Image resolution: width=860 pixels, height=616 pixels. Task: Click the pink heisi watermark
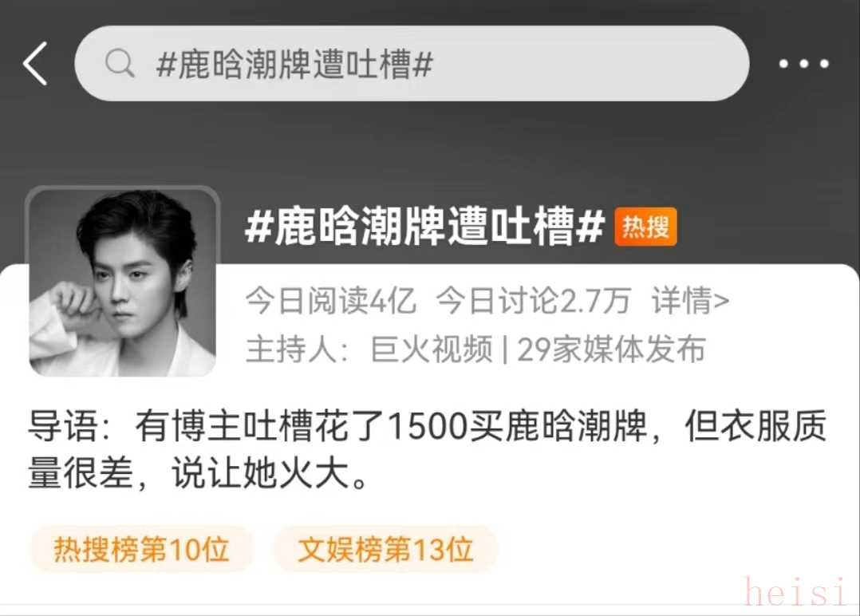tap(796, 592)
